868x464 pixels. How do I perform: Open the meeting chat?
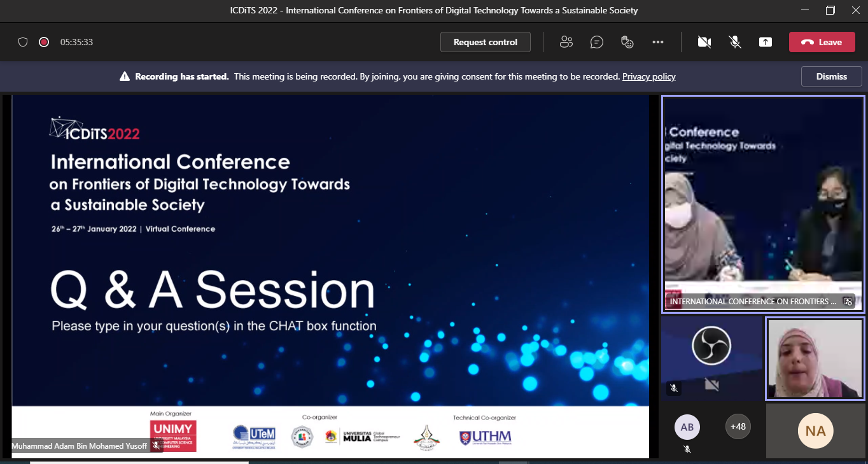[597, 42]
